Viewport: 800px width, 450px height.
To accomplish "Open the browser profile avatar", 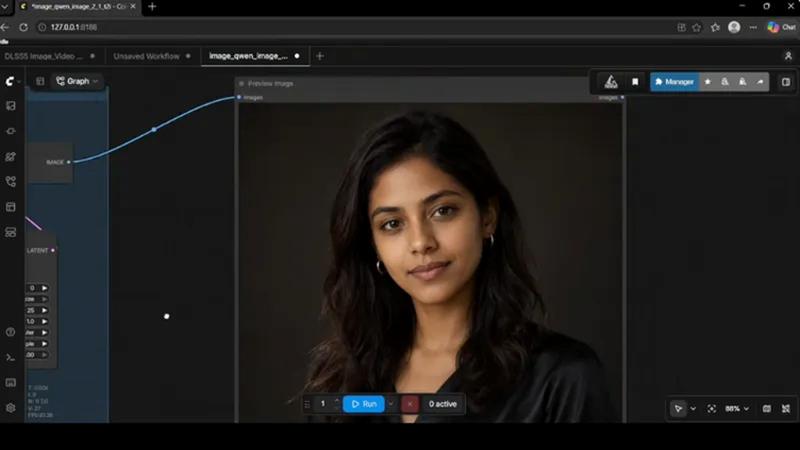I will pos(734,28).
